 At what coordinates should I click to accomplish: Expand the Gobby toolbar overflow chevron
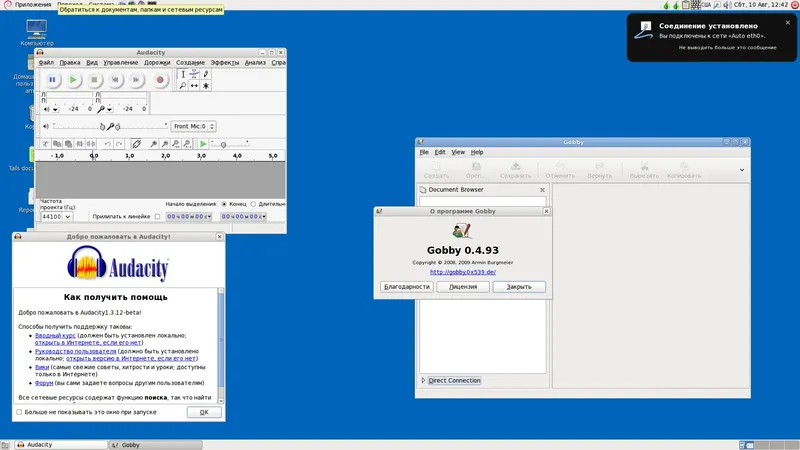pos(742,170)
